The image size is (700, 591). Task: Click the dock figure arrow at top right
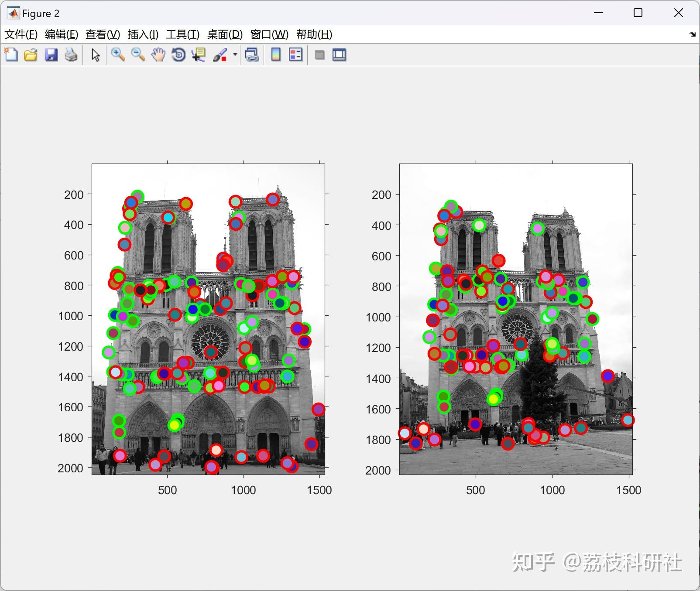(692, 34)
